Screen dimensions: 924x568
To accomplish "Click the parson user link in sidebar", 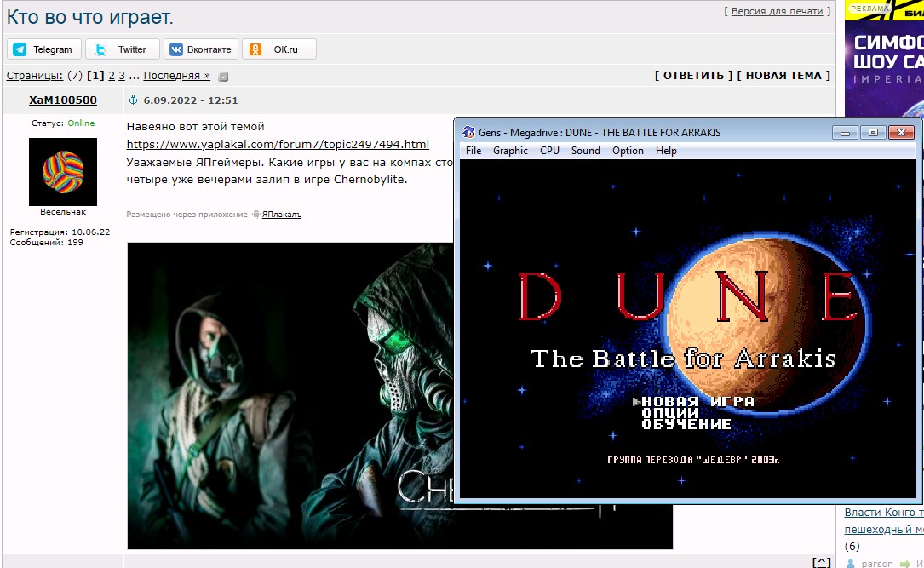I will pos(877,563).
